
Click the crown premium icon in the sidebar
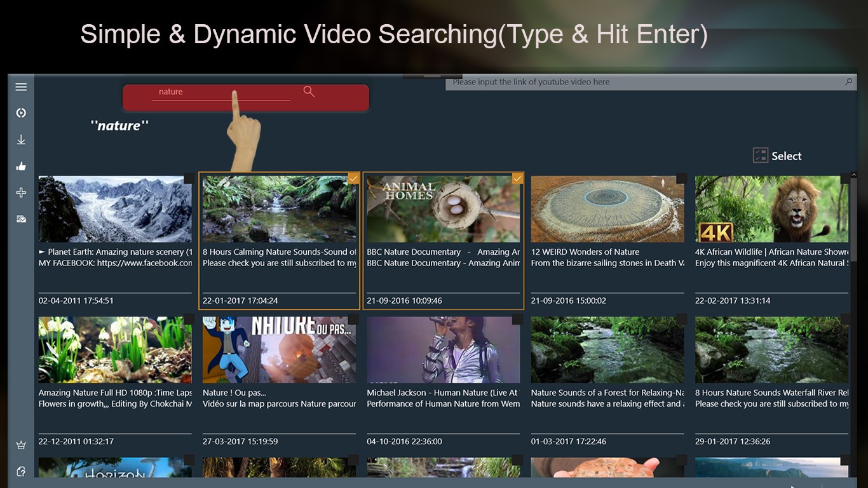pos(21,445)
